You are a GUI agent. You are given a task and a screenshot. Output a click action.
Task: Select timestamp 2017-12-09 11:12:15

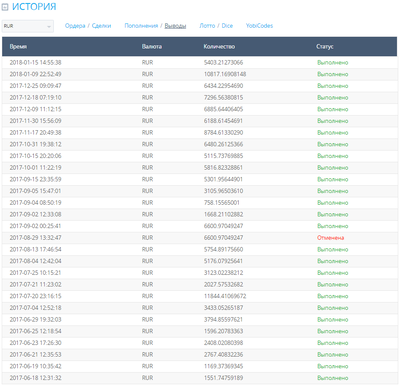pos(35,109)
